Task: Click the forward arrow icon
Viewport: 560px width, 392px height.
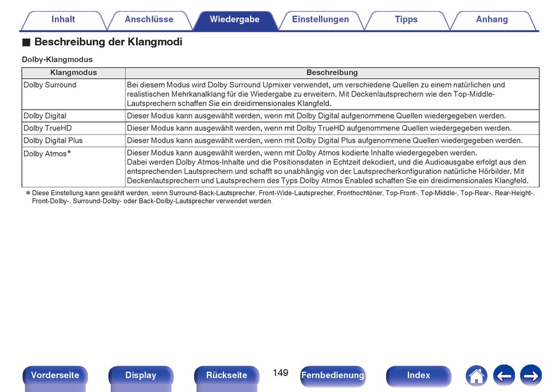Action: point(531,375)
